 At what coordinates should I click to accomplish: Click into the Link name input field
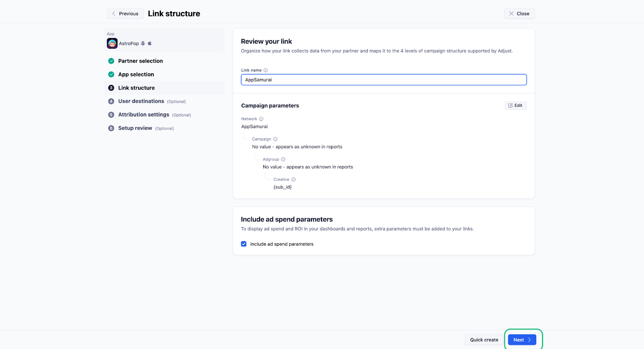coord(384,80)
